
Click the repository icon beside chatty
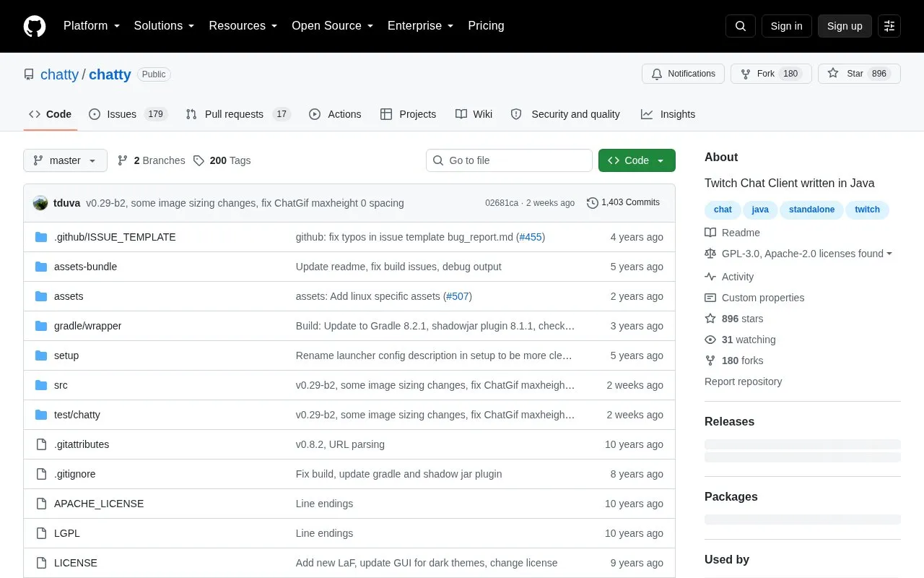pyautogui.click(x=29, y=74)
